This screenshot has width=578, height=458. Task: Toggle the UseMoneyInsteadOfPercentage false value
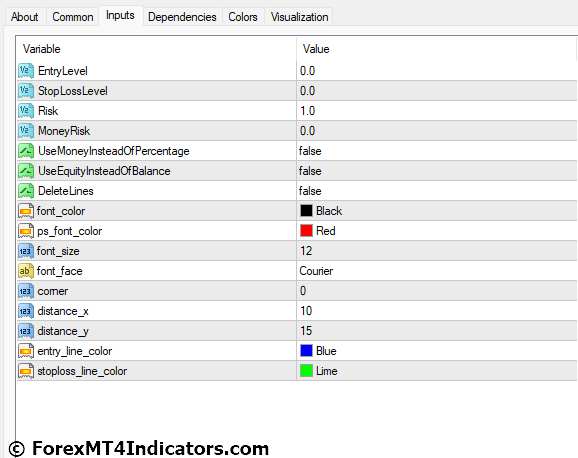[437, 151]
